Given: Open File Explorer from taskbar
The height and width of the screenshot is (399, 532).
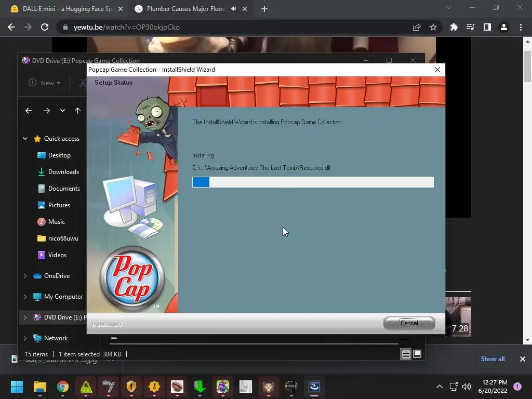Looking at the screenshot, I should click(39, 387).
